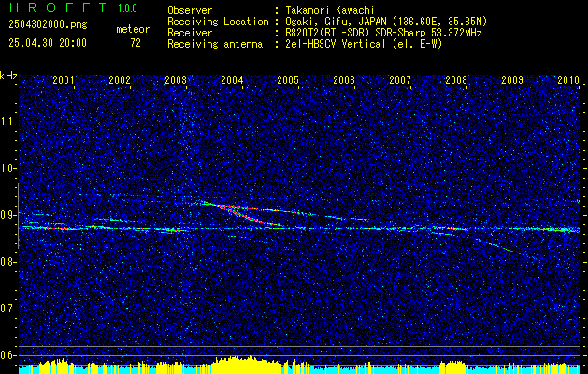Click the 2007 time marker

[400, 80]
